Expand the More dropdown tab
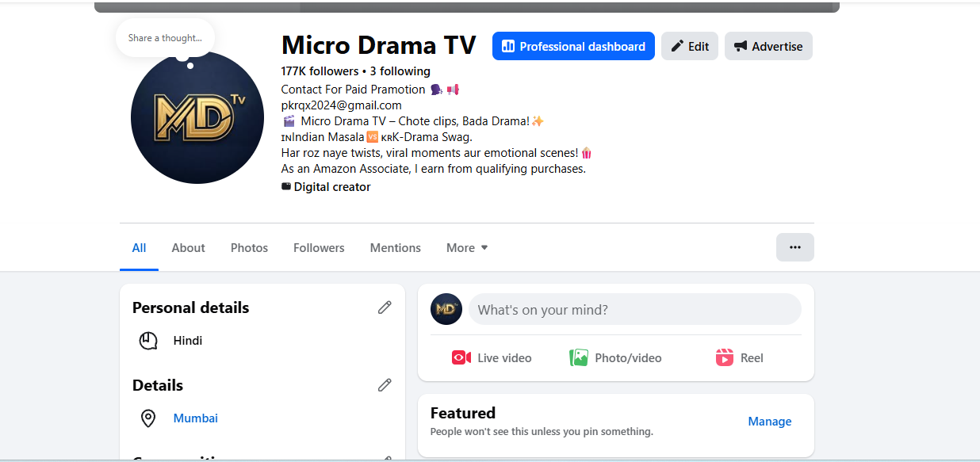 coord(467,248)
